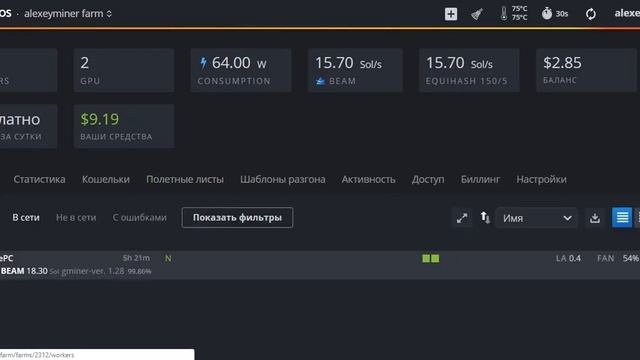
Task: Click the green GPU squares indicator
Action: [x=431, y=258]
